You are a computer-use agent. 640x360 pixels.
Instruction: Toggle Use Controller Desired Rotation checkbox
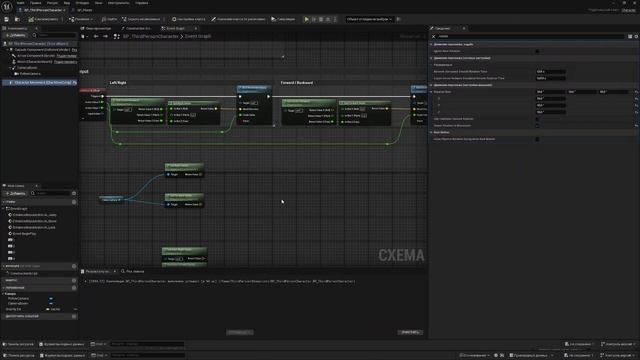click(537, 119)
